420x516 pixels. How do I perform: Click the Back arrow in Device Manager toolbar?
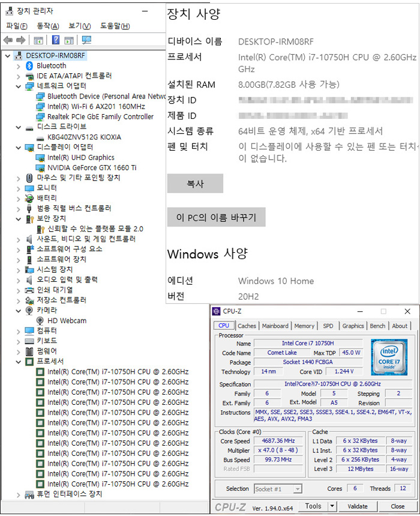pos(8,40)
